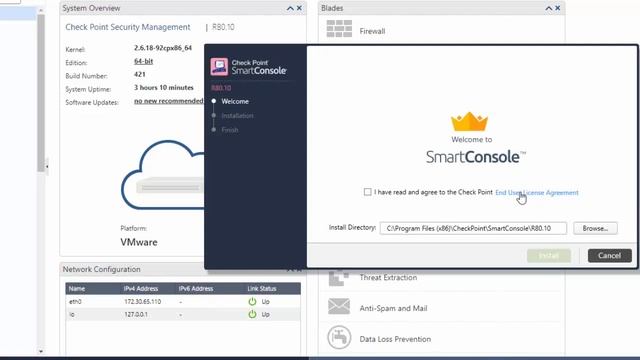The height and width of the screenshot is (360, 640).
Task: Click the Check Point Security Management title
Action: [128, 27]
